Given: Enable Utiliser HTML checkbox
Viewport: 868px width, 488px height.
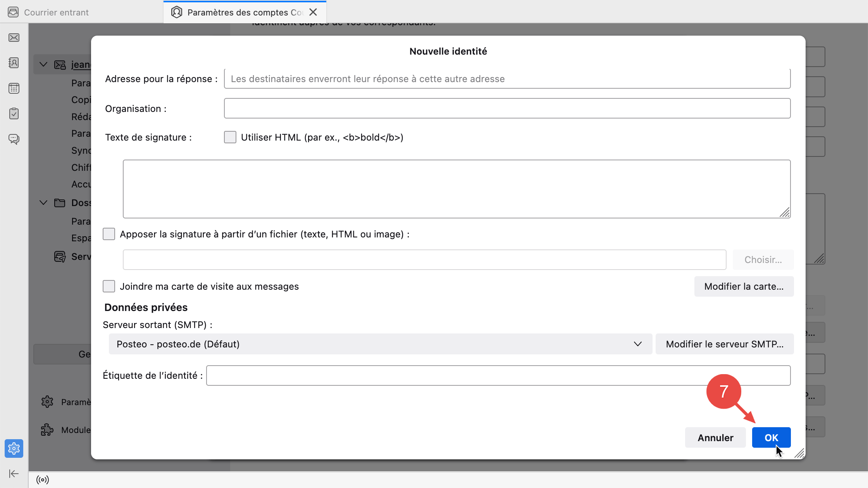Looking at the screenshot, I should (230, 137).
